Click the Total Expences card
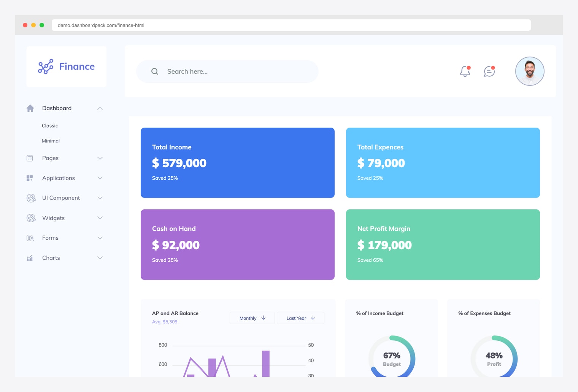 443,163
